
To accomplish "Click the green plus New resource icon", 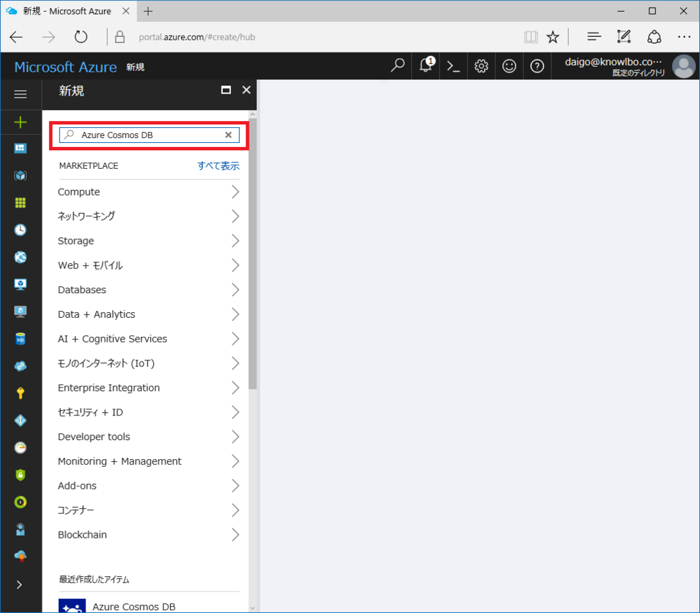I will point(21,122).
